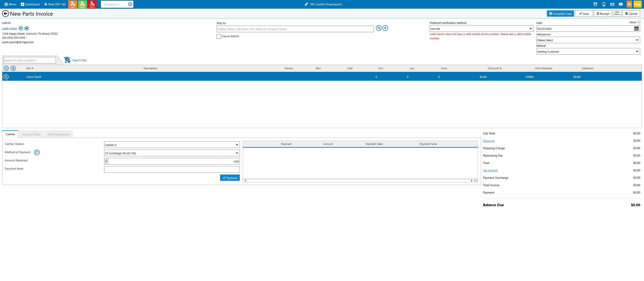Add new Ship to customer plus icon
644x281 pixels.
click(x=385, y=28)
